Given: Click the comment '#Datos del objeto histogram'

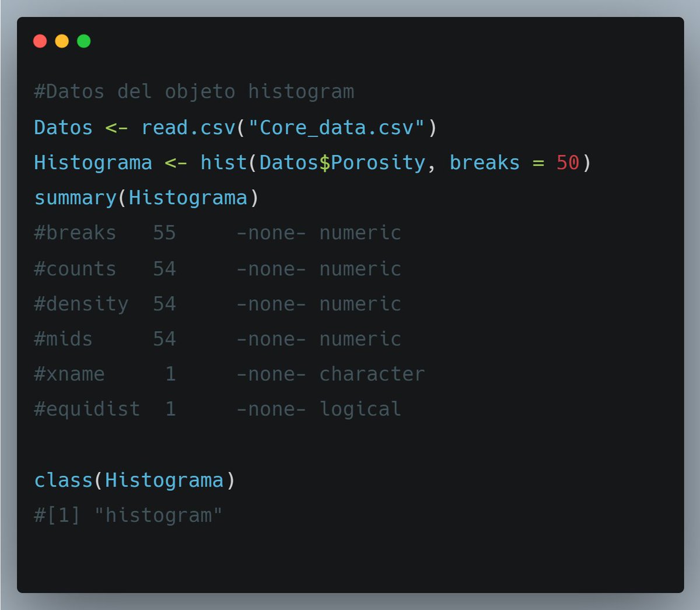Looking at the screenshot, I should pos(194,92).
